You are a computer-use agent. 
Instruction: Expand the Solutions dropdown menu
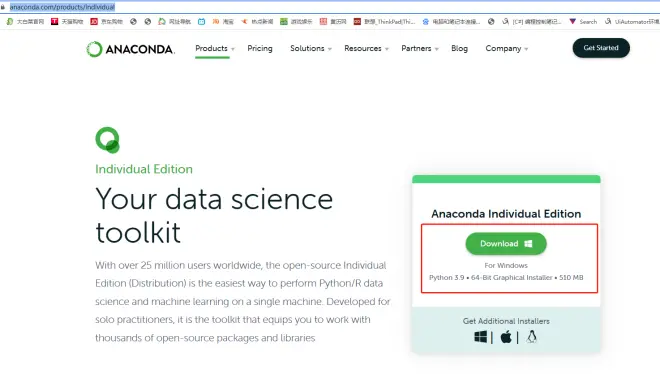[311, 48]
